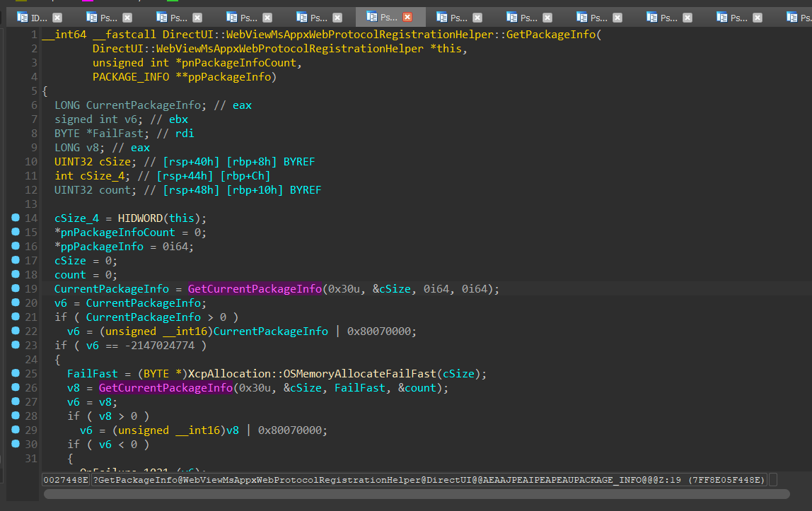Click GetCurrentPackageInfo call on line 19

click(x=255, y=289)
